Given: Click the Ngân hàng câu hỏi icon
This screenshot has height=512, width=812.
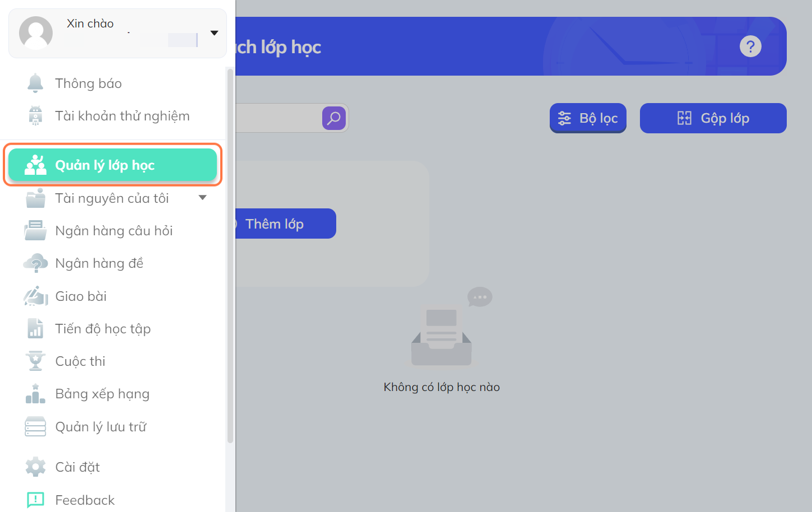Looking at the screenshot, I should click(x=35, y=231).
